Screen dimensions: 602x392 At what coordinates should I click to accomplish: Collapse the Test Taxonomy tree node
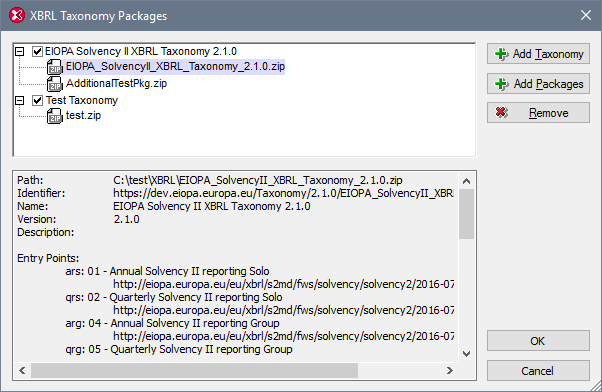[20, 101]
